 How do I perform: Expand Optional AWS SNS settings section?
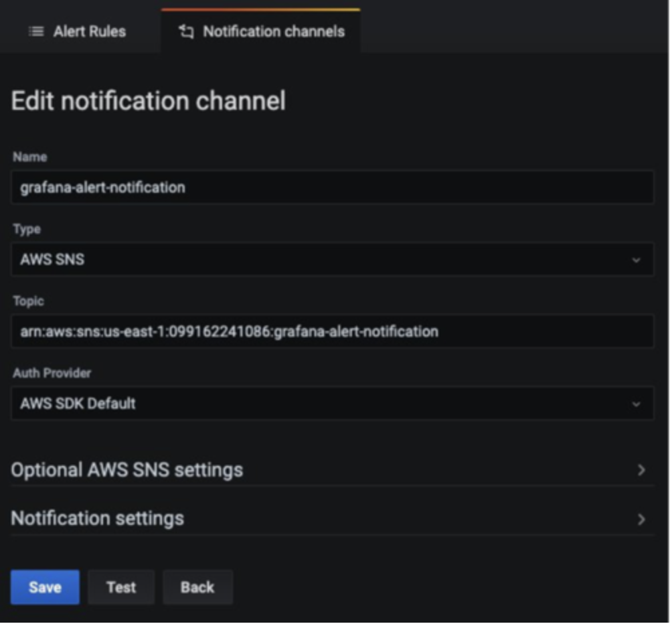(333, 470)
